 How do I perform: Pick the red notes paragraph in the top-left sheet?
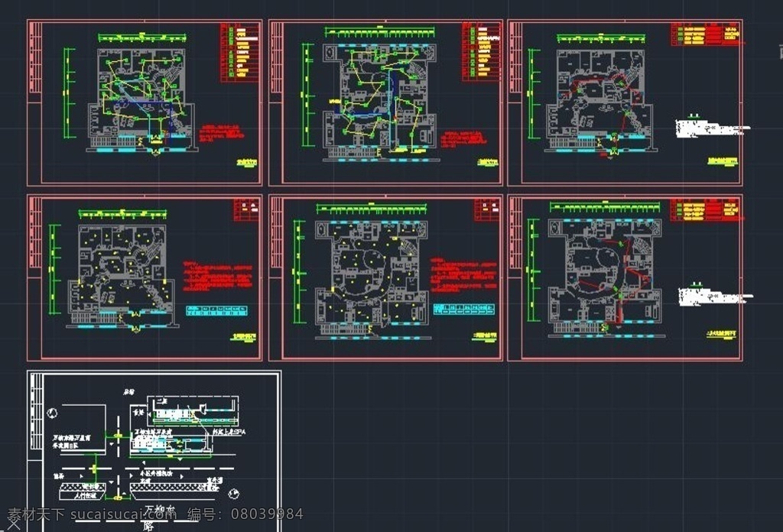click(x=223, y=135)
